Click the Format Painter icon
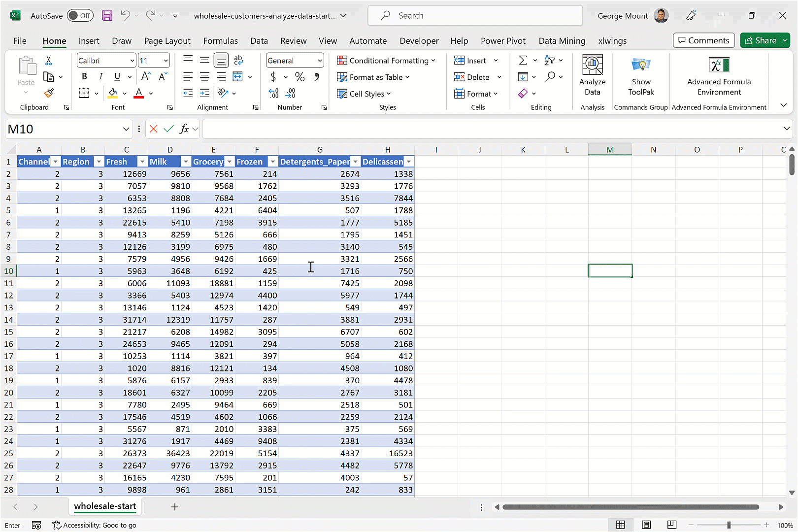 point(49,93)
